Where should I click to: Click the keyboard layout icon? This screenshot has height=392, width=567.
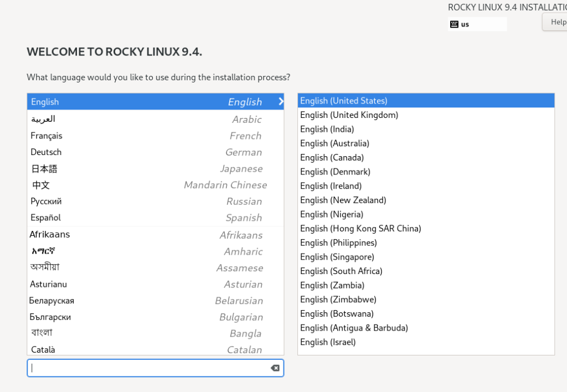pyautogui.click(x=454, y=24)
